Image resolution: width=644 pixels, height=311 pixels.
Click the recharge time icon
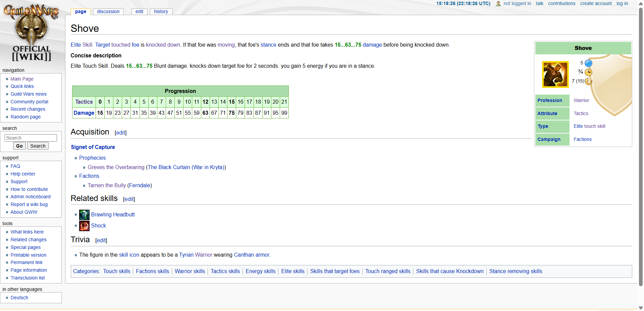589,81
